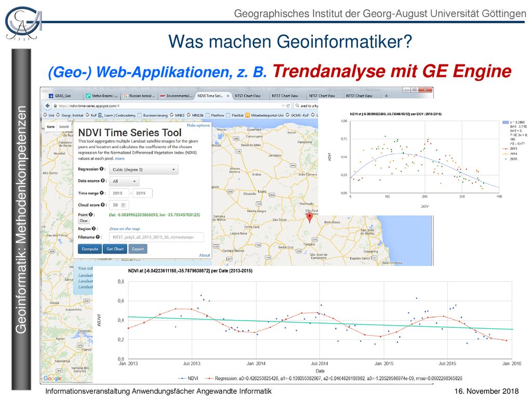Click the About link in the options panel
532x399 pixels.
pyautogui.click(x=205, y=255)
